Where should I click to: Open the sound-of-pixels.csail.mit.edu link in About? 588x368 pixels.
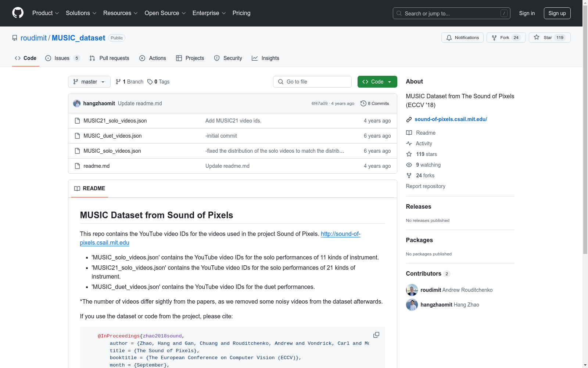click(x=451, y=119)
